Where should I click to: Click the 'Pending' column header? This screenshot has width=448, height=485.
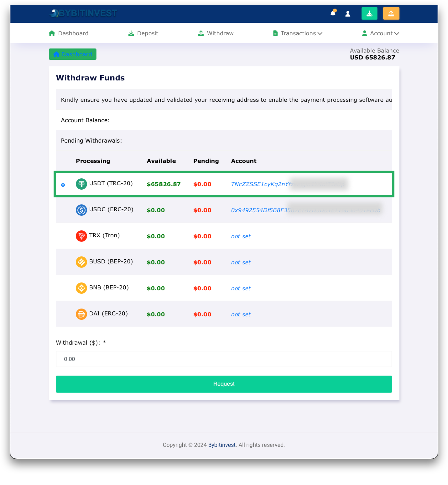pos(206,161)
